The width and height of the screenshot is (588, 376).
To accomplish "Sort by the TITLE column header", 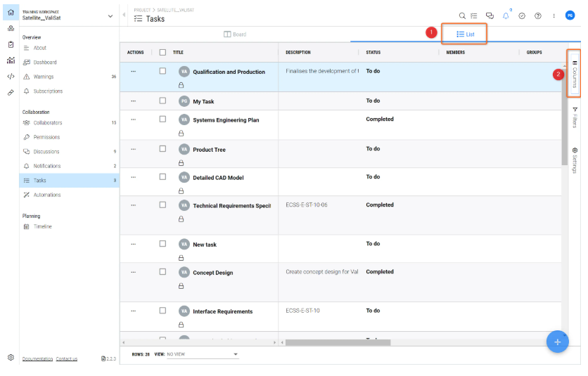I will 178,53.
